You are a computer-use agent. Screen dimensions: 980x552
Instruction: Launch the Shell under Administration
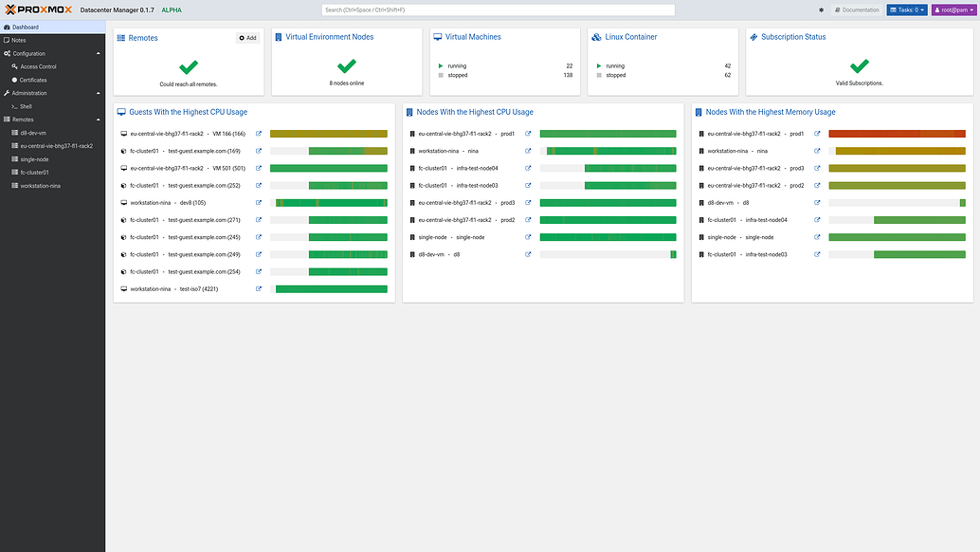pos(27,105)
